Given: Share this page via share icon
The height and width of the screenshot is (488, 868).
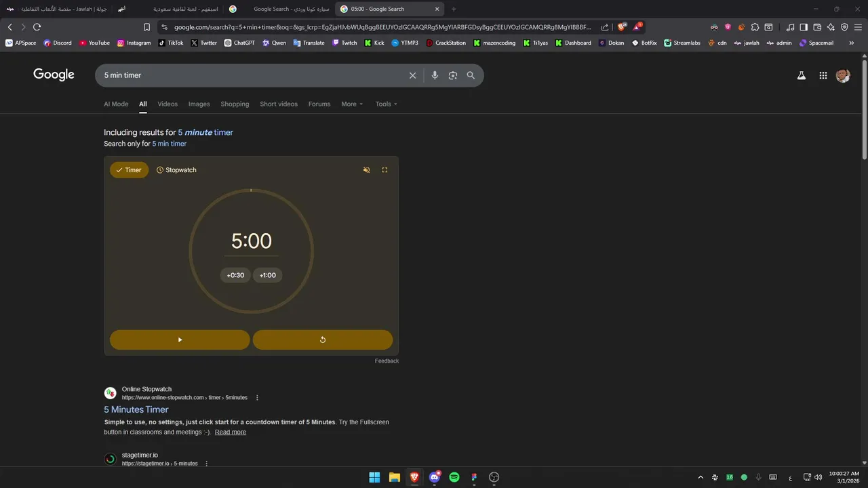Looking at the screenshot, I should [x=605, y=27].
